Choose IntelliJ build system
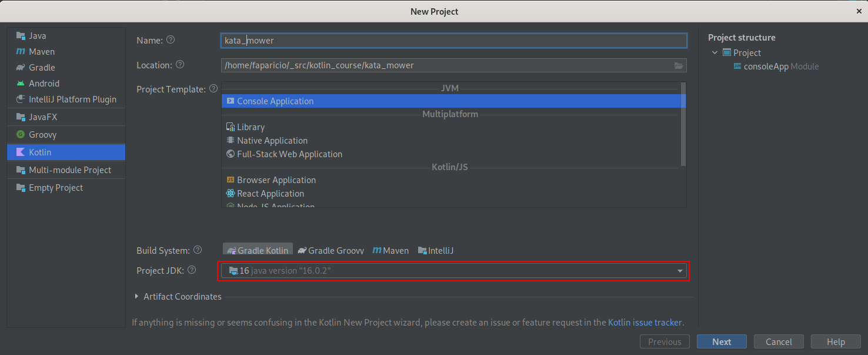Image resolution: width=868 pixels, height=355 pixels. (436, 250)
